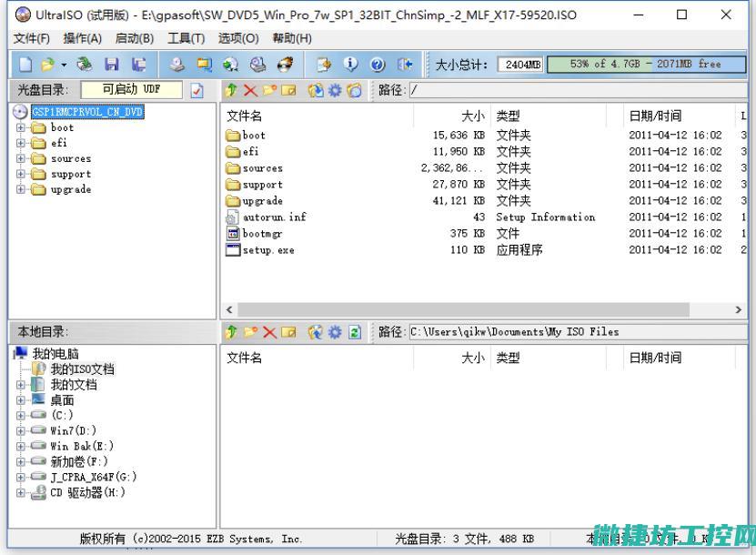The width and height of the screenshot is (756, 555).
Task: Click the Burn CD image icon
Action: pos(285,64)
